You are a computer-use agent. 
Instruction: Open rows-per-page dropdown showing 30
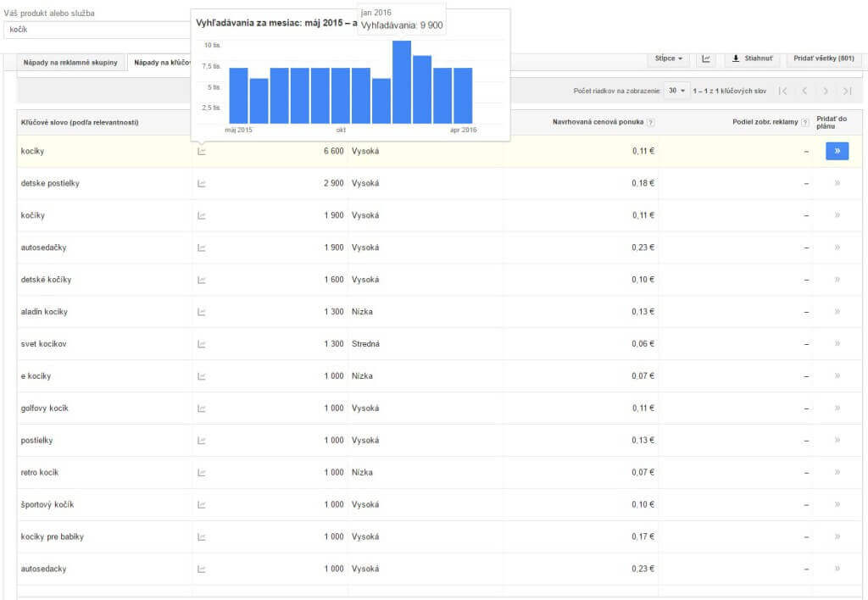(x=676, y=91)
